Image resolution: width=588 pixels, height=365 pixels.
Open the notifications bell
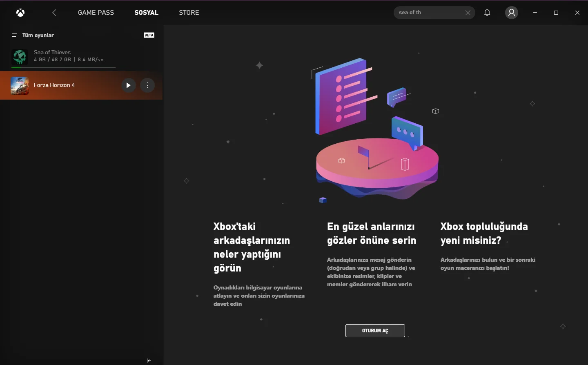(487, 13)
